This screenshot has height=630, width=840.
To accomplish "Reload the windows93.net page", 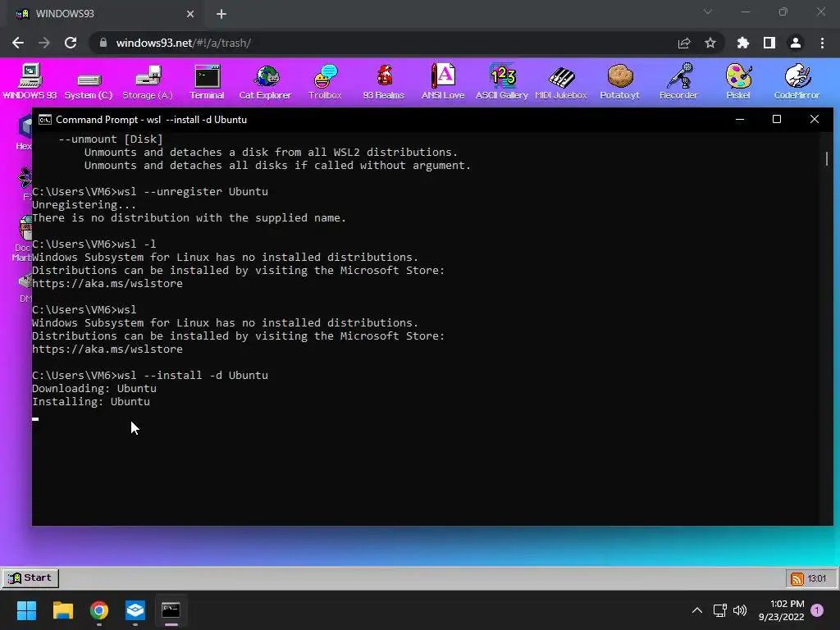I will [x=71, y=43].
